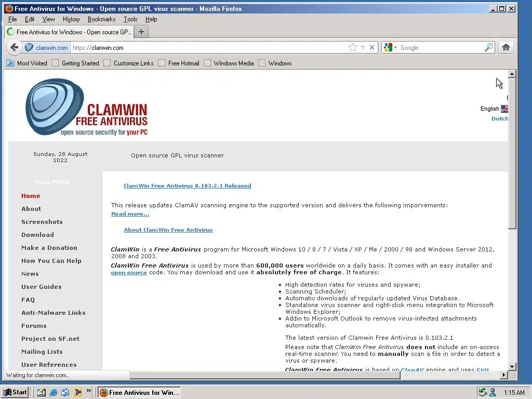
Task: Open the Help menu
Action: click(151, 19)
